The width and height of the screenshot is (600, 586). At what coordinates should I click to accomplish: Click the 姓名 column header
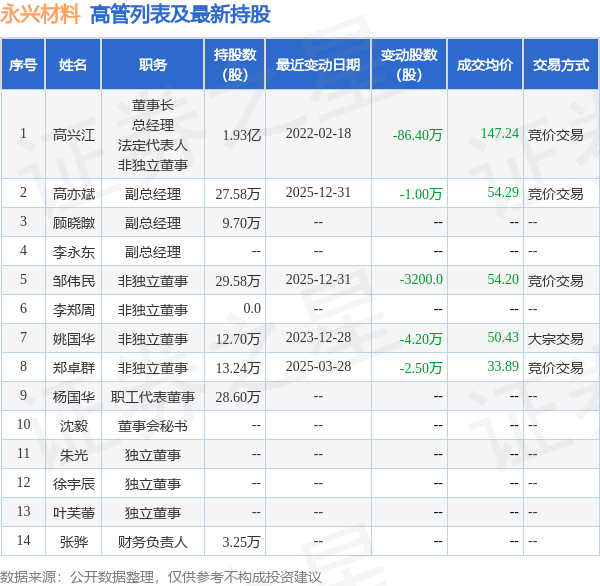(73, 65)
